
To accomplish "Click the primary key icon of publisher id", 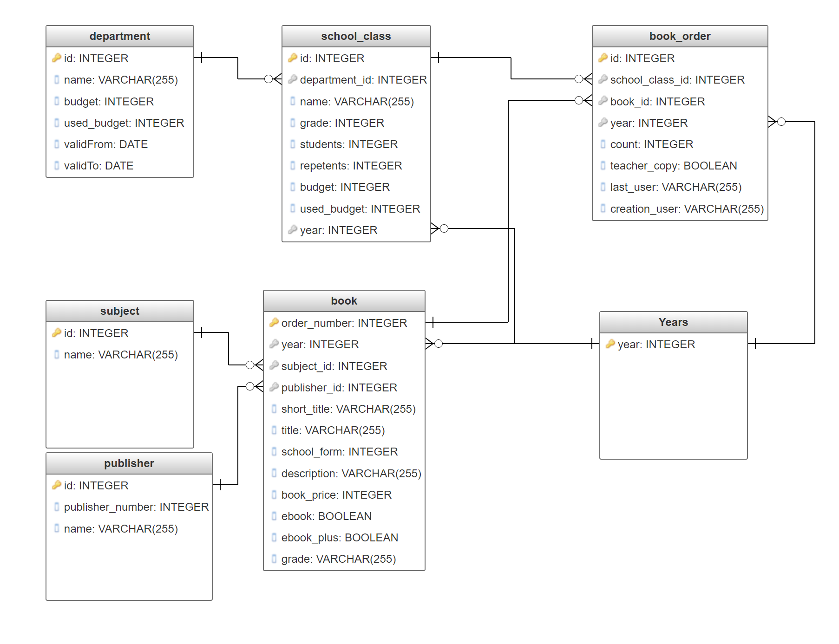I will (x=57, y=485).
